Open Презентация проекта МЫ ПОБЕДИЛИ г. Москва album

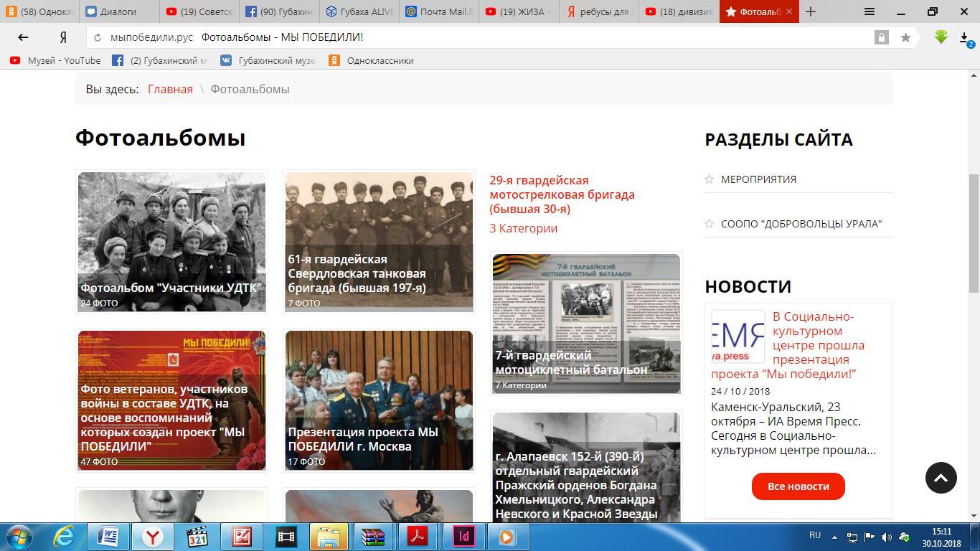[379, 400]
